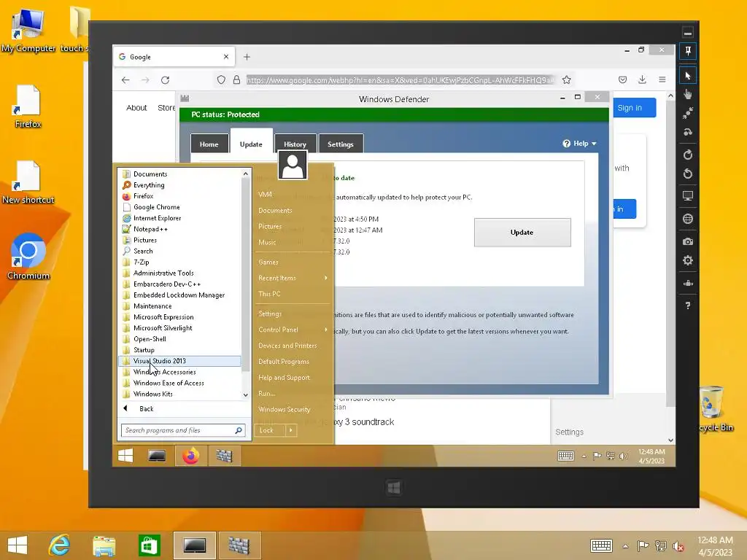
Task: Click scroll up arrow of Start menu list
Action: (246, 174)
